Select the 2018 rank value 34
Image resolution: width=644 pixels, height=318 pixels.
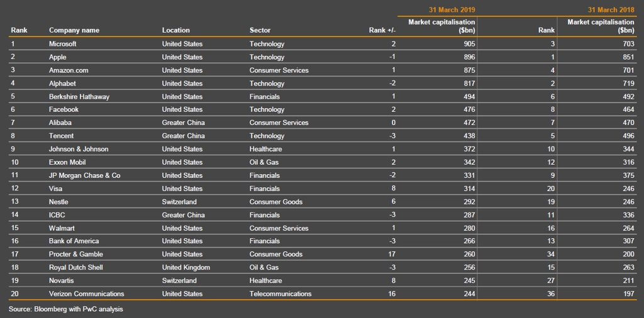click(551, 254)
